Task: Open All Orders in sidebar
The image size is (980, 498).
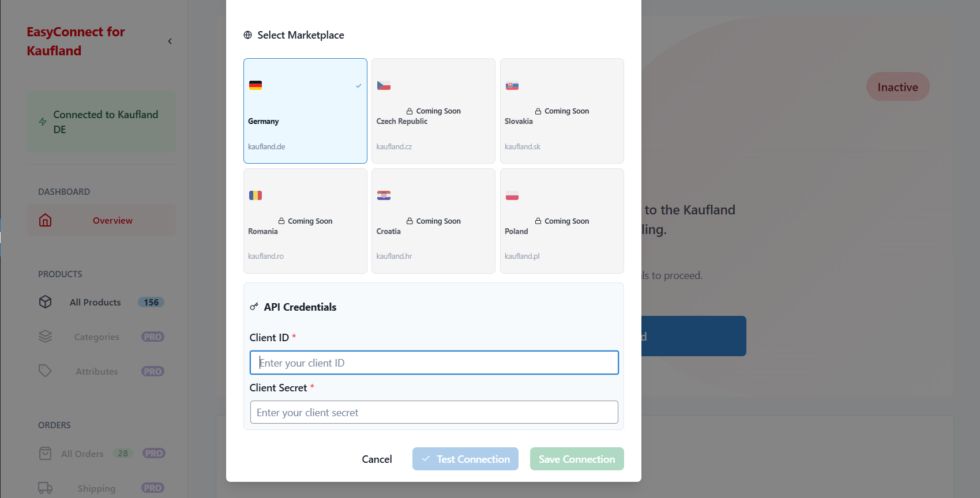Action: [101, 454]
